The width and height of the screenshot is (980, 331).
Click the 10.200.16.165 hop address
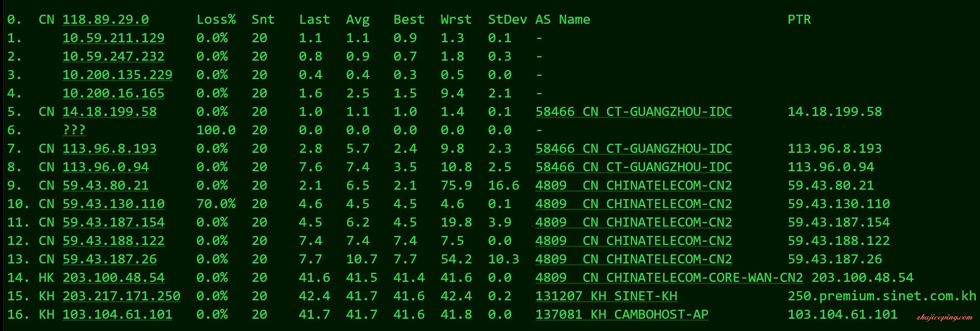point(113,93)
